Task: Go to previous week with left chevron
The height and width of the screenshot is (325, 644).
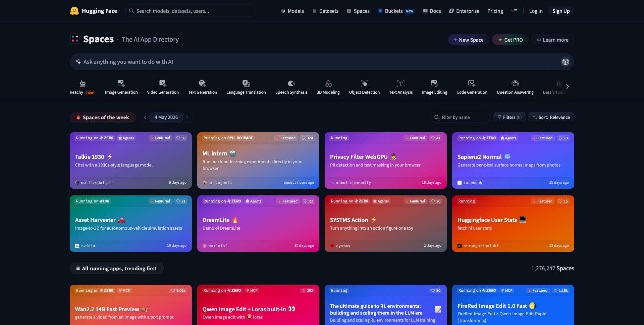Action: (145, 117)
